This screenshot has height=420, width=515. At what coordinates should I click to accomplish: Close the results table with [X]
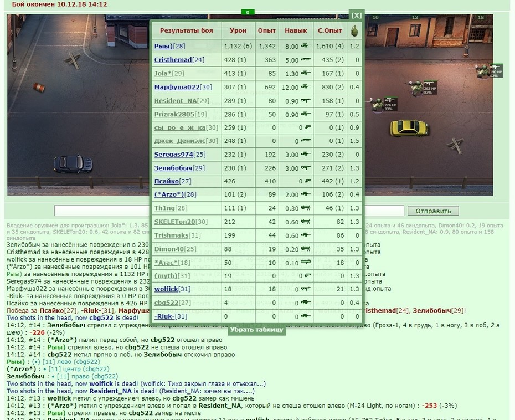click(357, 16)
